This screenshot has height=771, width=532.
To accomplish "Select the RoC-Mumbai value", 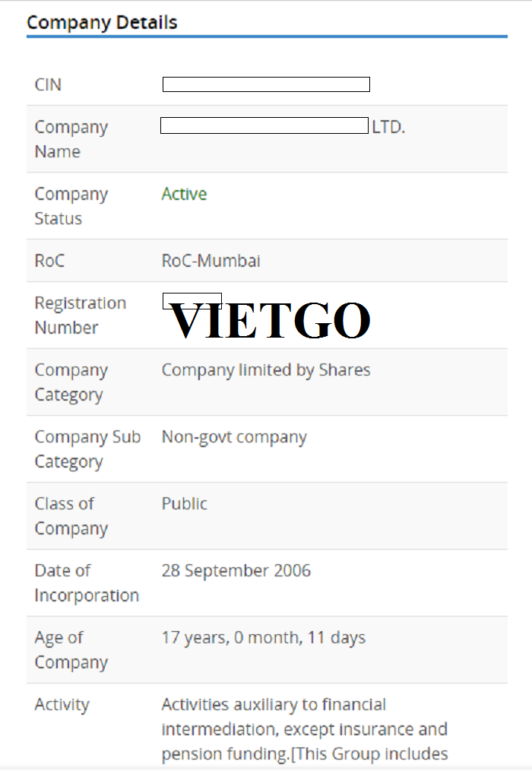I will point(211,261).
